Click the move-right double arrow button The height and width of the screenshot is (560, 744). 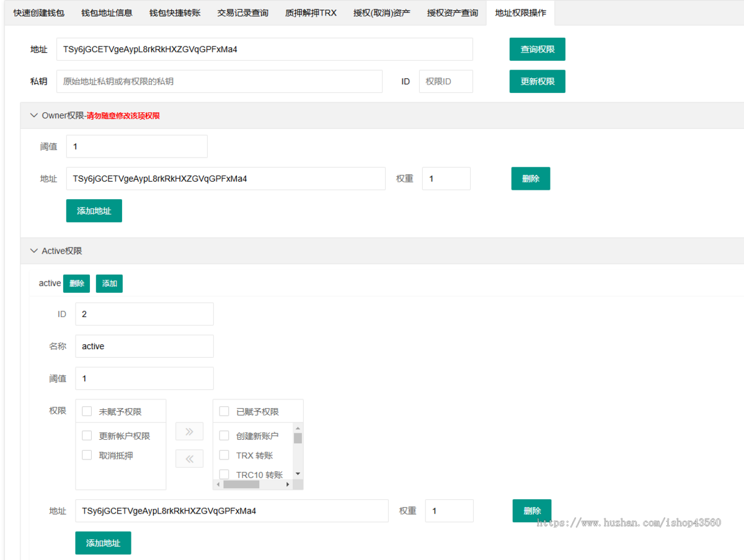190,432
